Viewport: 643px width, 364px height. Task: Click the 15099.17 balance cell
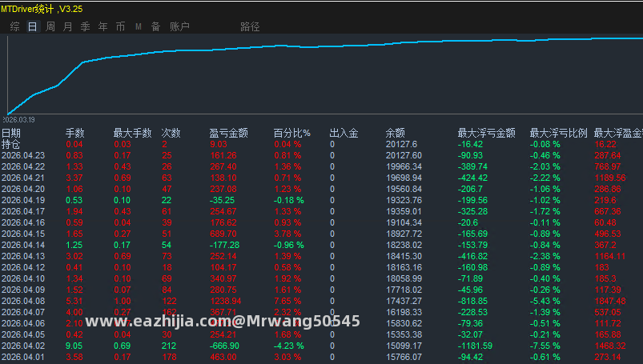click(404, 346)
